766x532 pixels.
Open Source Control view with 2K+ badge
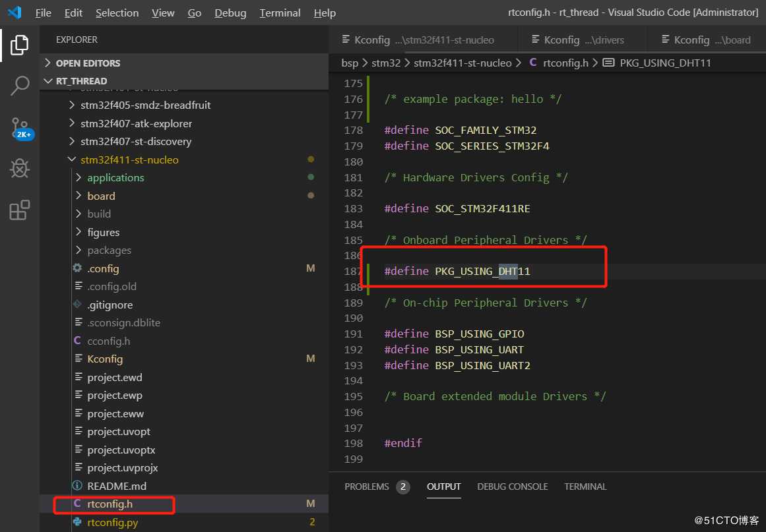click(x=20, y=127)
